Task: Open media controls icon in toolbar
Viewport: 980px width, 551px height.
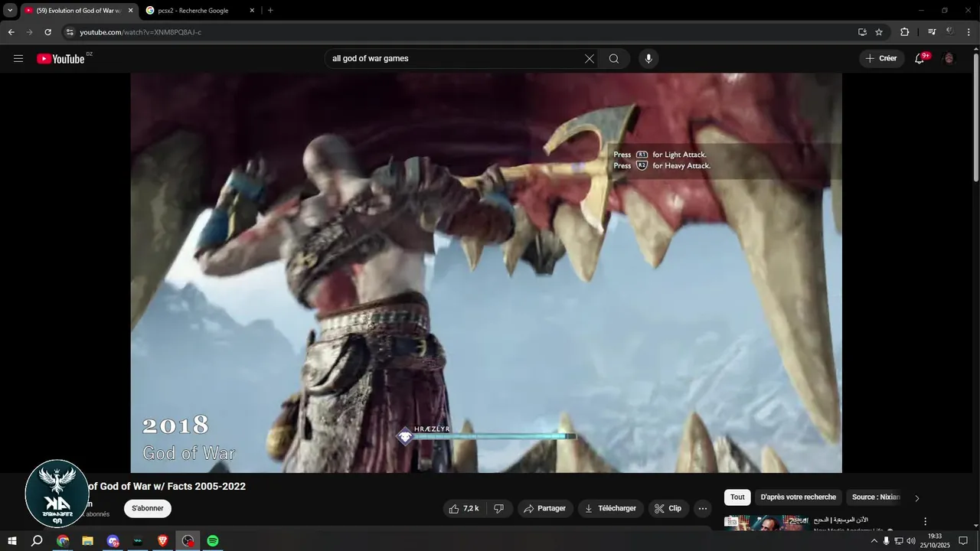Action: click(x=932, y=32)
